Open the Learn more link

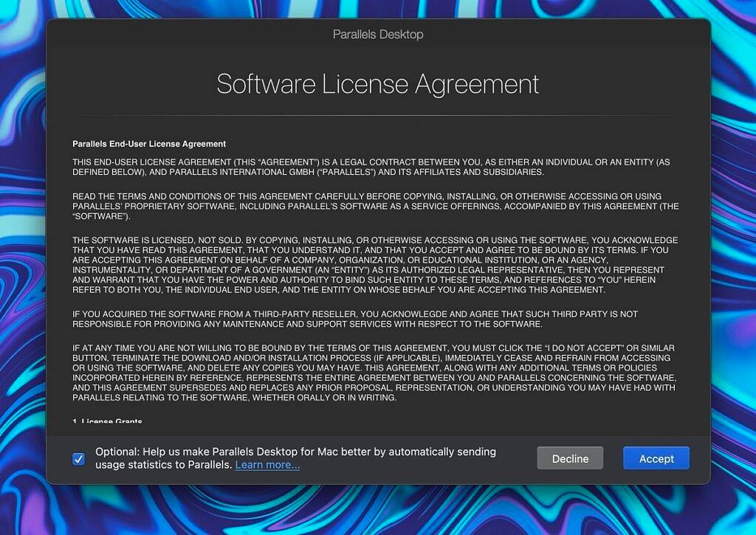267,465
